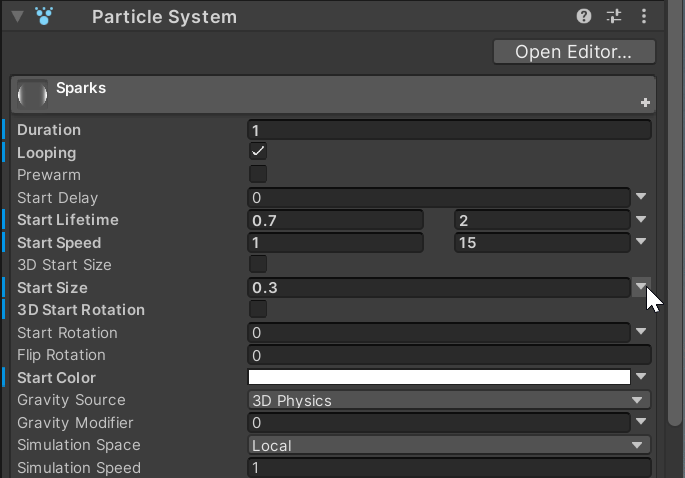
Task: Open the component presets sliders icon
Action: 614,17
